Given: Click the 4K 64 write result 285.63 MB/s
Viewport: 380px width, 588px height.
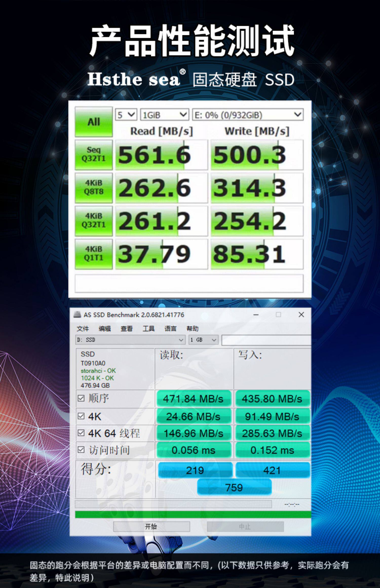Looking at the screenshot, I should click(272, 433).
